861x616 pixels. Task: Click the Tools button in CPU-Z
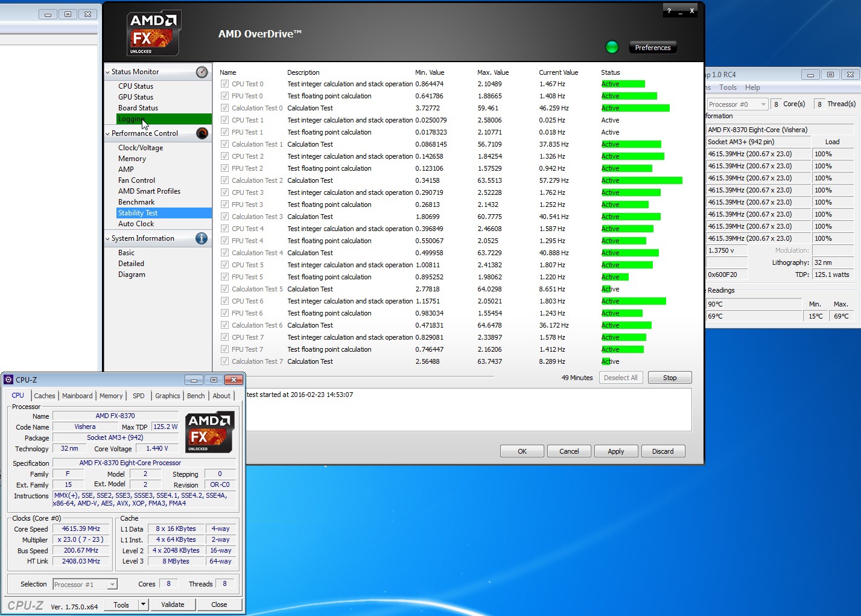(x=121, y=605)
